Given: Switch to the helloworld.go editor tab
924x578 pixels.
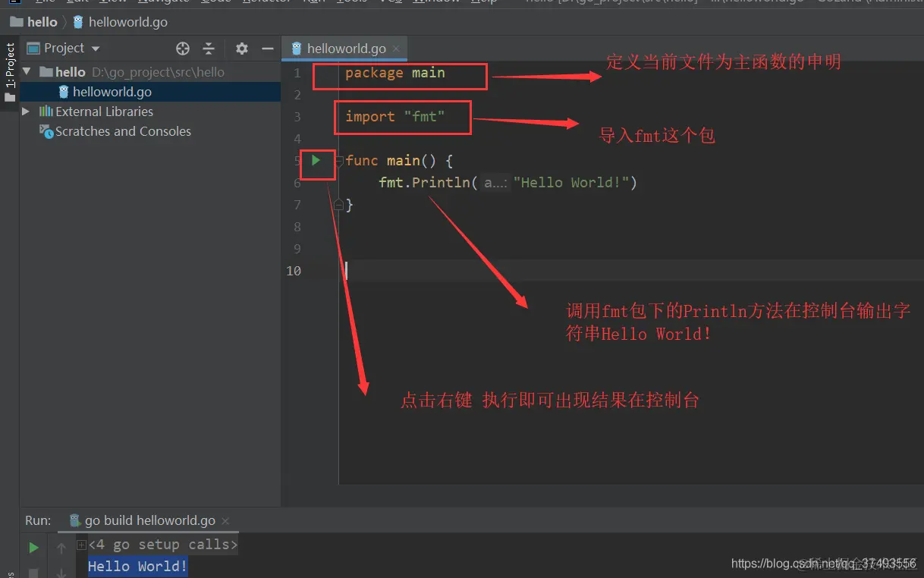Looking at the screenshot, I should coord(345,48).
